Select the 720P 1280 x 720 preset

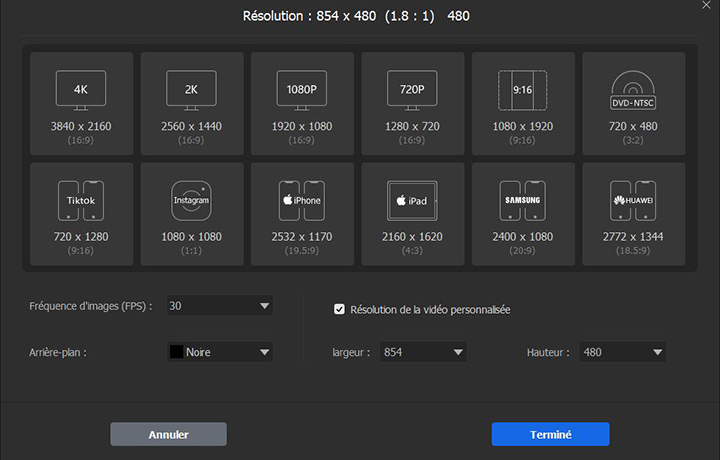coord(413,103)
